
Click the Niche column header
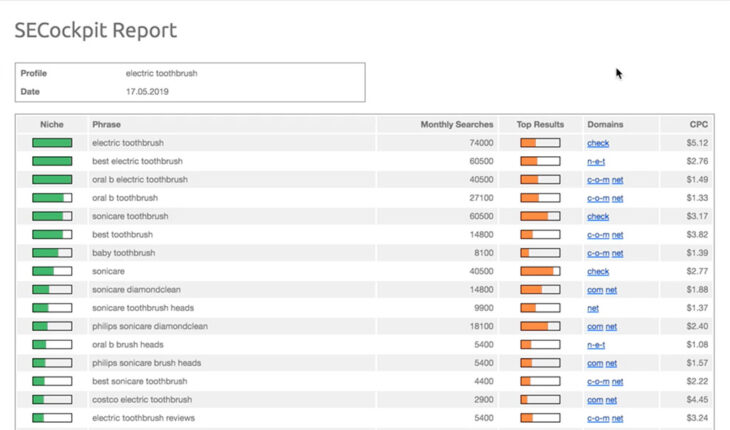[52, 125]
